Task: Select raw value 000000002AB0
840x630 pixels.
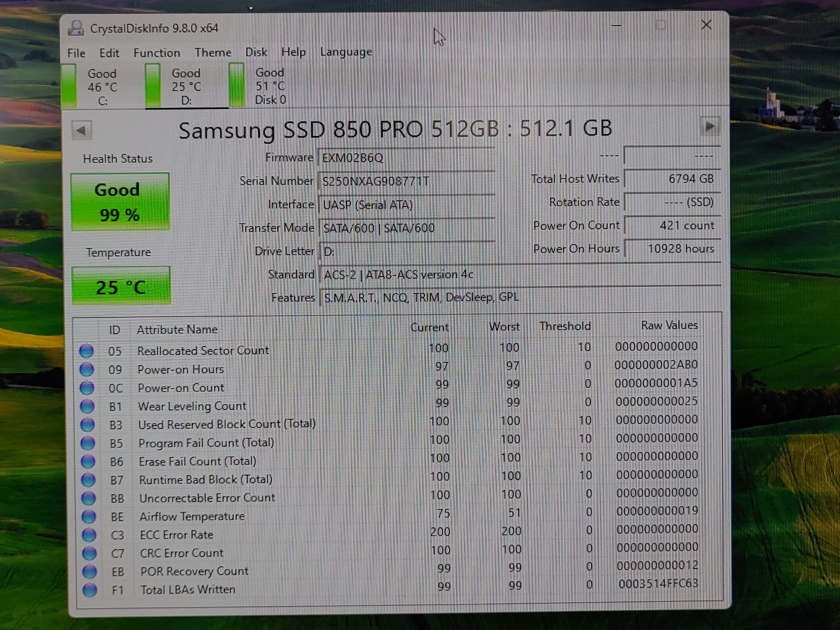Action: pyautogui.click(x=656, y=365)
